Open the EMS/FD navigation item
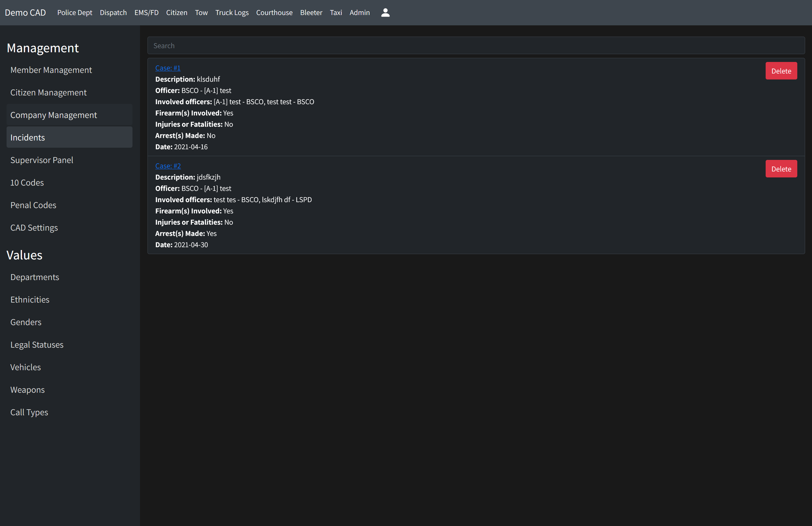The height and width of the screenshot is (526, 812). 146,13
